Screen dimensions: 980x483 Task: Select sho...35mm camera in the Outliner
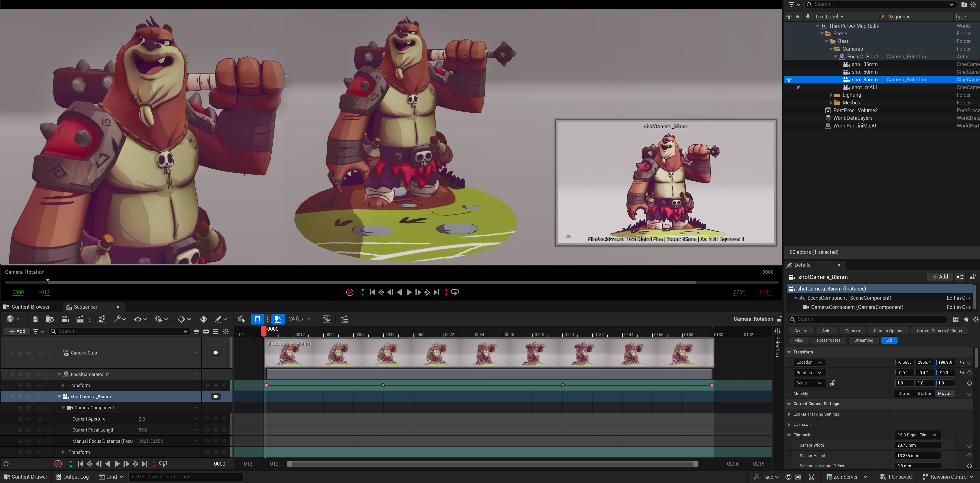tap(864, 64)
